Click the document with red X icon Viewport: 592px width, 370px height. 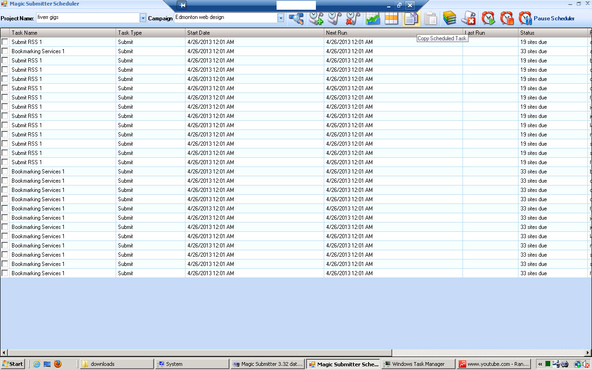[x=469, y=18]
